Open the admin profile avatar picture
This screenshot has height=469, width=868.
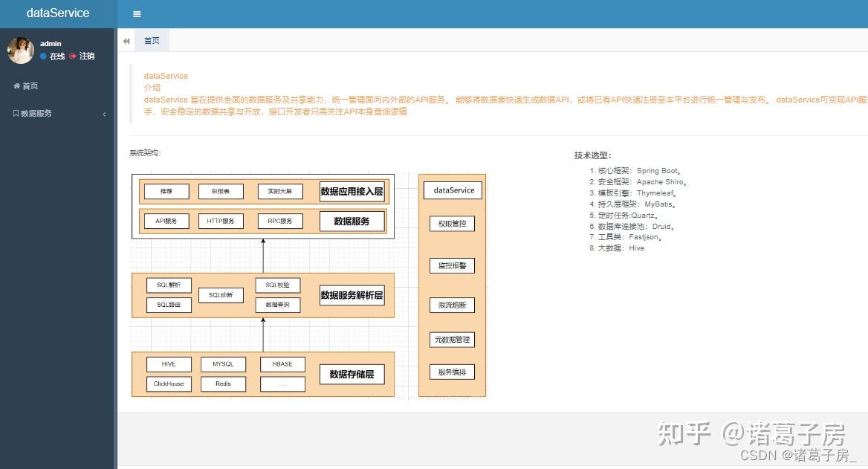[x=20, y=52]
